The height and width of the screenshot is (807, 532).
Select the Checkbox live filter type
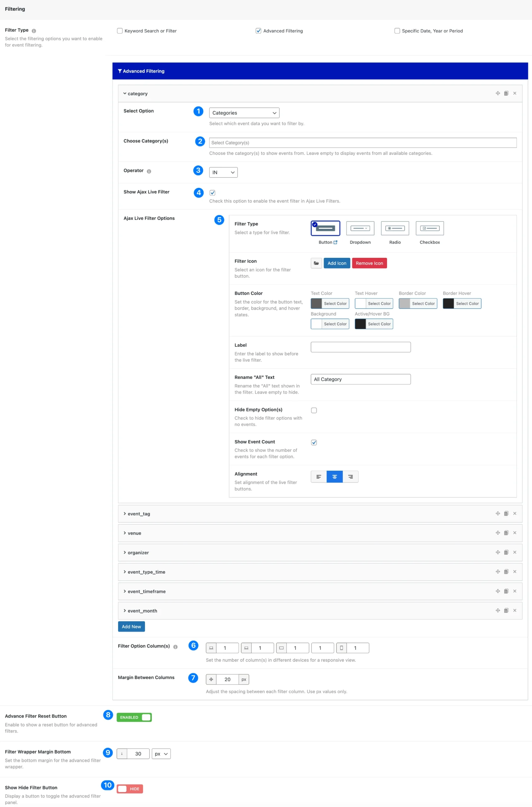pyautogui.click(x=429, y=228)
